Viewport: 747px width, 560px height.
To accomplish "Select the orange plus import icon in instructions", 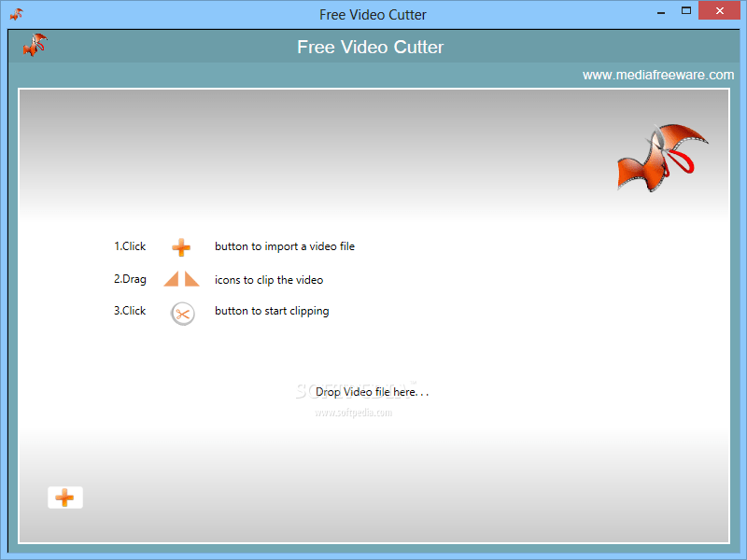I will (181, 246).
